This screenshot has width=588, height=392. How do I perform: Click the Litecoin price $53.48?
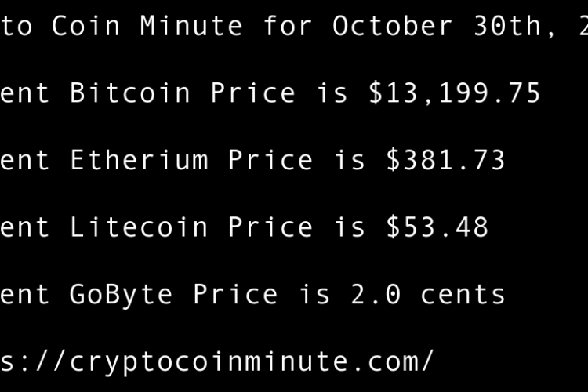437,227
